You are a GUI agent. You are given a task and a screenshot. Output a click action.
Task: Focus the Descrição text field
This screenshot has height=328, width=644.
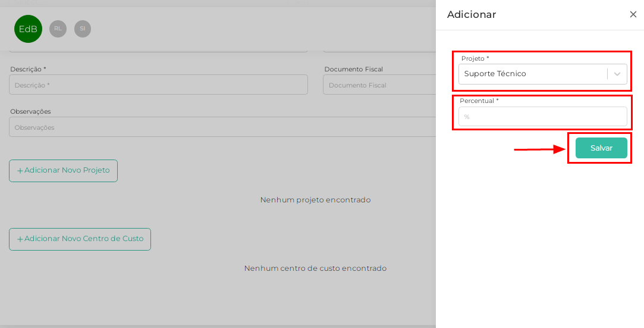(x=159, y=85)
